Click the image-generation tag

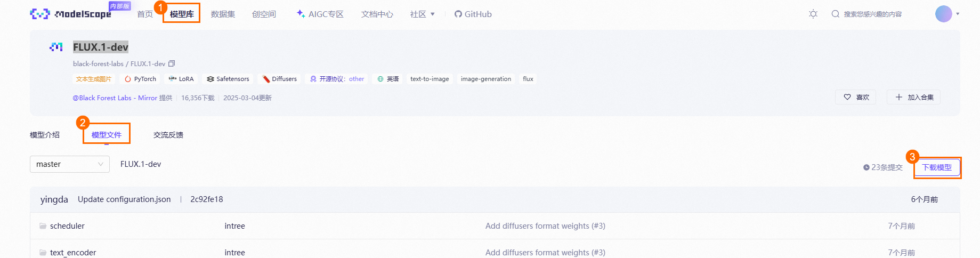[x=486, y=79]
